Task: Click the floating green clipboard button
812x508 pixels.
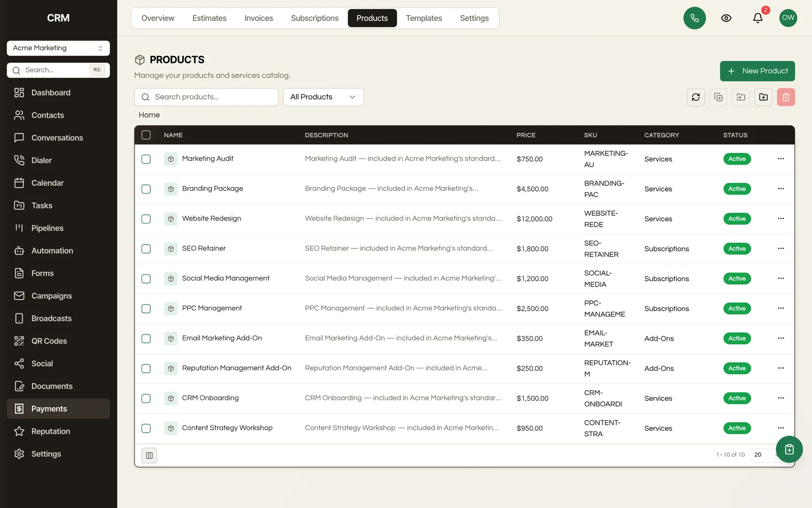Action: tap(789, 449)
